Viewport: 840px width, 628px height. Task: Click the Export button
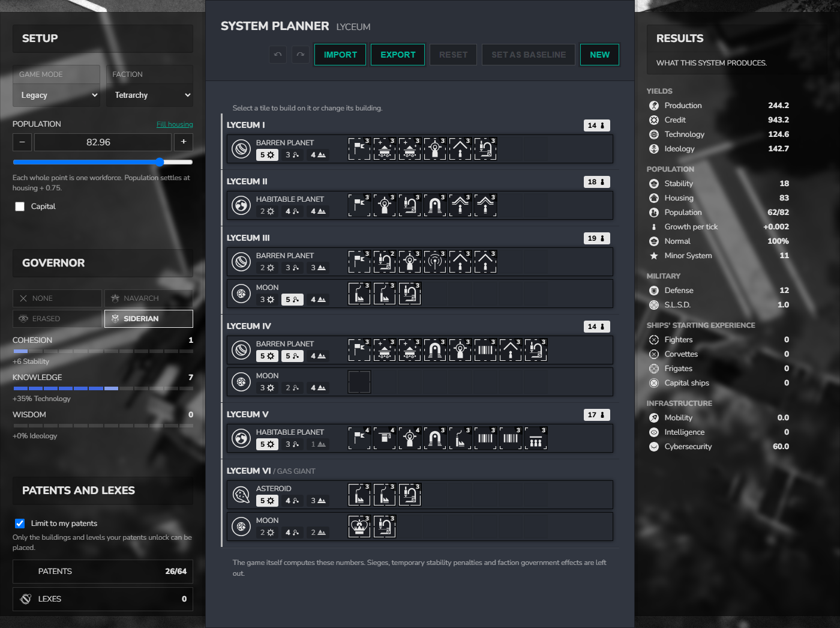click(398, 55)
